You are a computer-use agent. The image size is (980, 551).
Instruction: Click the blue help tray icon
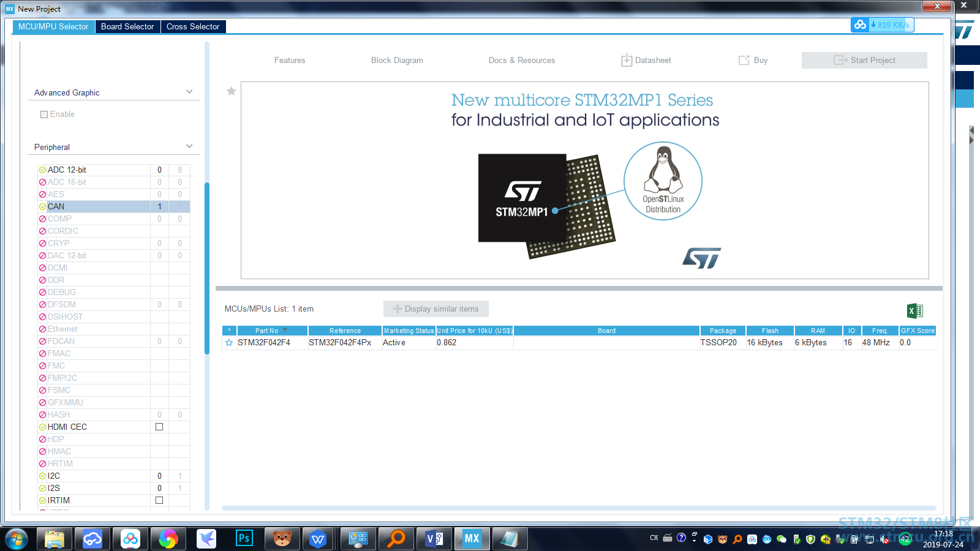(681, 538)
